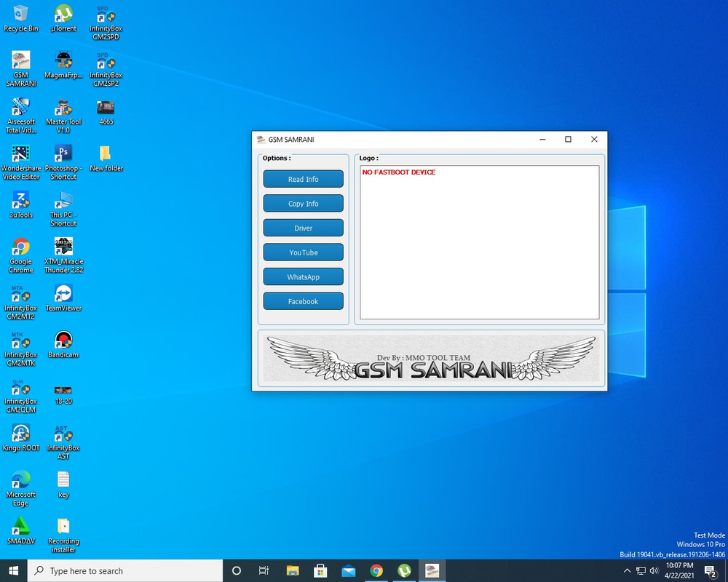The height and width of the screenshot is (582, 728).
Task: Select the Photoshop shortcut icon
Action: [x=63, y=163]
